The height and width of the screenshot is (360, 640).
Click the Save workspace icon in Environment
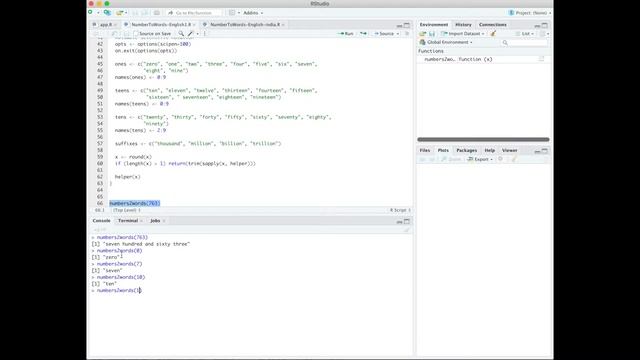[432, 33]
